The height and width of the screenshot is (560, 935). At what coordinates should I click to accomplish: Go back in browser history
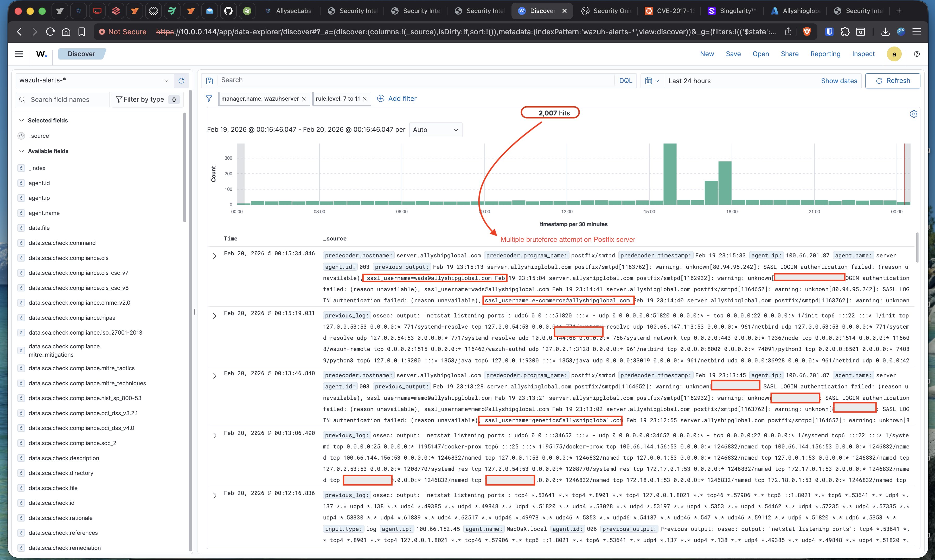(x=20, y=32)
